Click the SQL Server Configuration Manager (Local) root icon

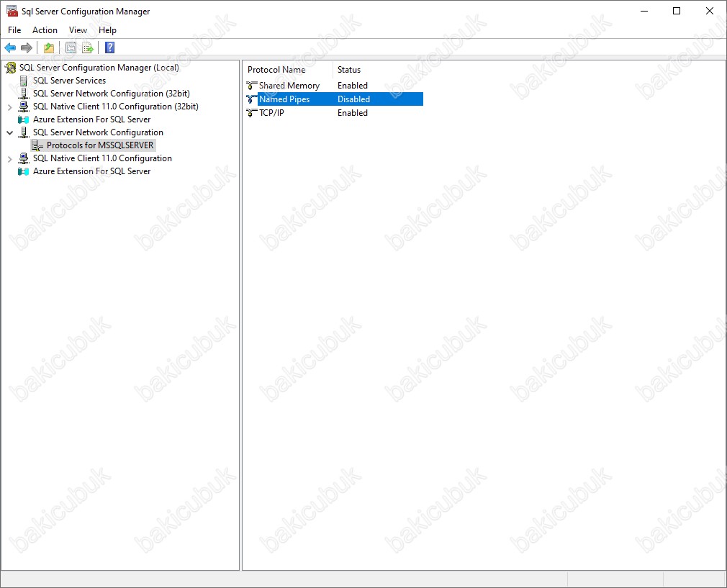click(x=11, y=68)
